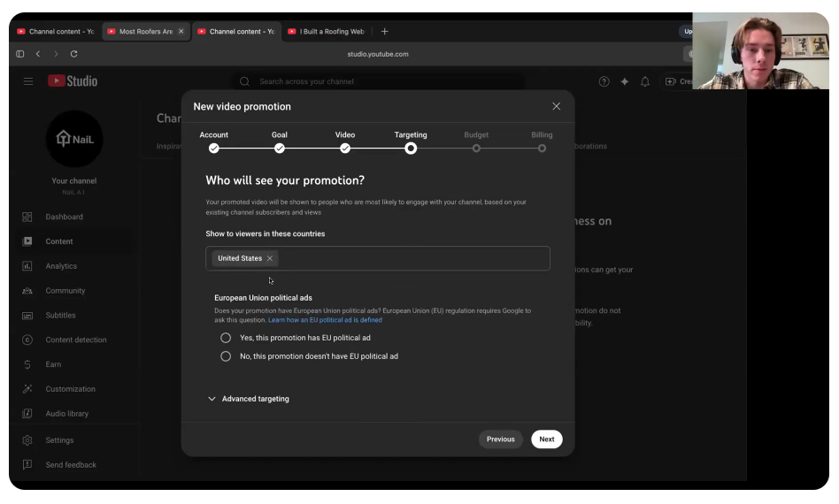Open Dashboard in the sidebar
Image resolution: width=839 pixels, height=504 pixels.
65,217
